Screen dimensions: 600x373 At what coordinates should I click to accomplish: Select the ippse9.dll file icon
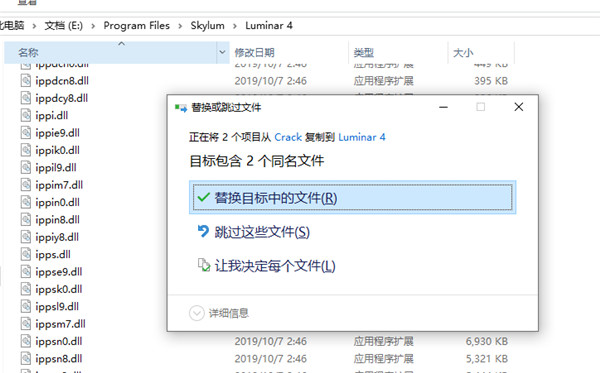[x=26, y=272]
